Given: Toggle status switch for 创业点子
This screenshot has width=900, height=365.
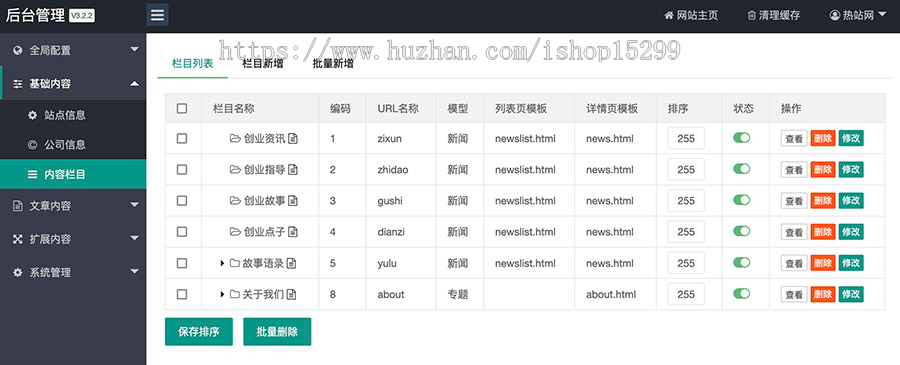Looking at the screenshot, I should click(742, 231).
